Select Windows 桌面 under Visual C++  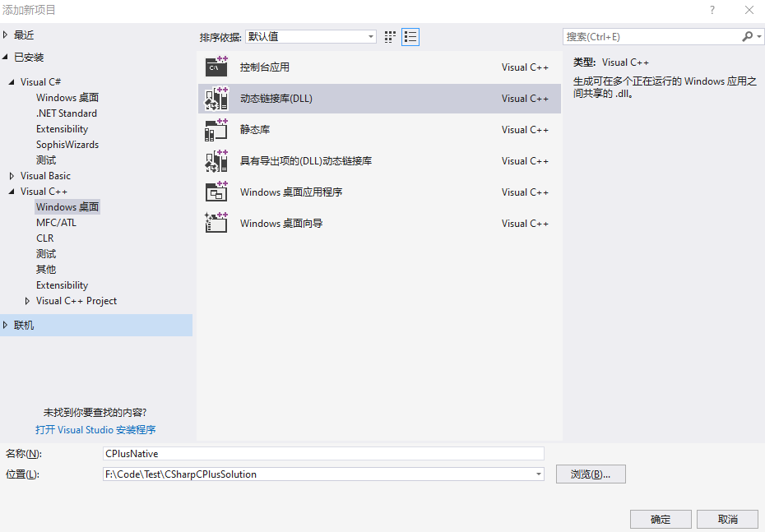click(67, 206)
